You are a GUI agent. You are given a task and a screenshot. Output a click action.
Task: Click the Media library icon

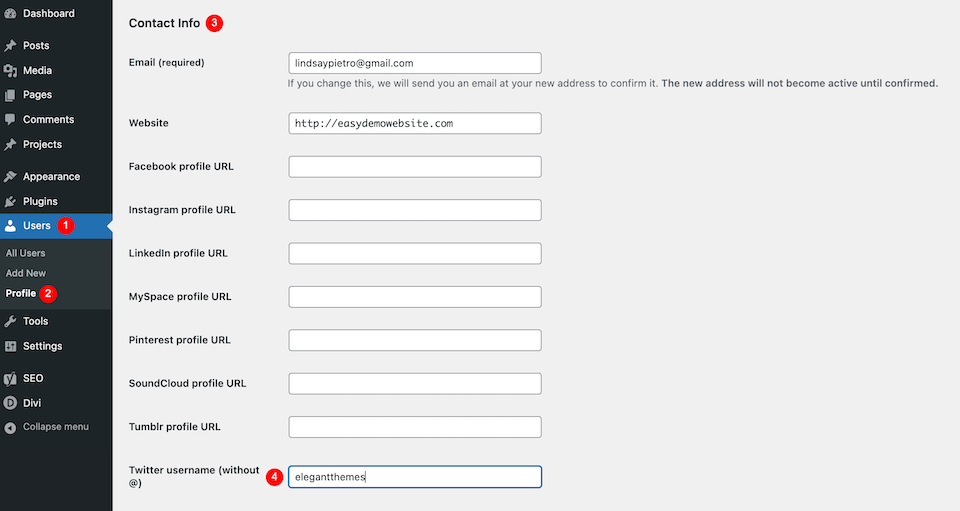coord(10,71)
